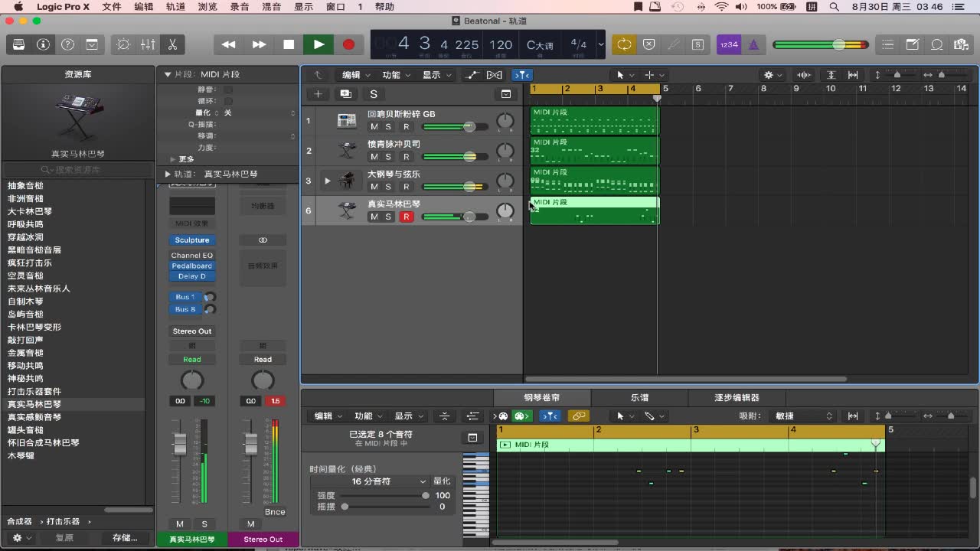This screenshot has width=980, height=551.
Task: Toggle the automation curve button
Action: [x=472, y=75]
